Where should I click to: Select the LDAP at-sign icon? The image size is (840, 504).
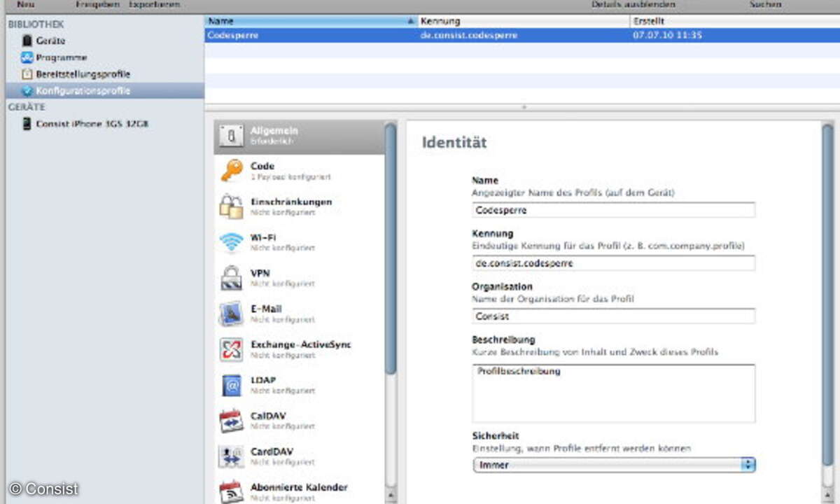pyautogui.click(x=231, y=386)
